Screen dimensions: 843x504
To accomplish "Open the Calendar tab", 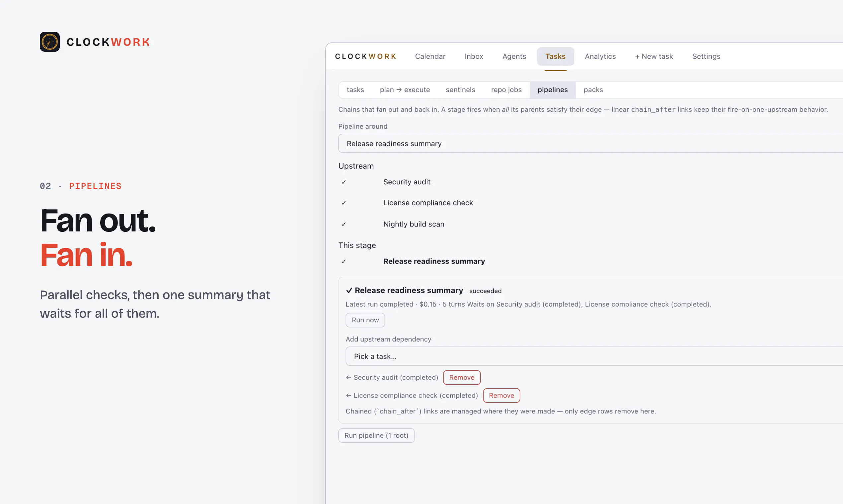I will (430, 56).
